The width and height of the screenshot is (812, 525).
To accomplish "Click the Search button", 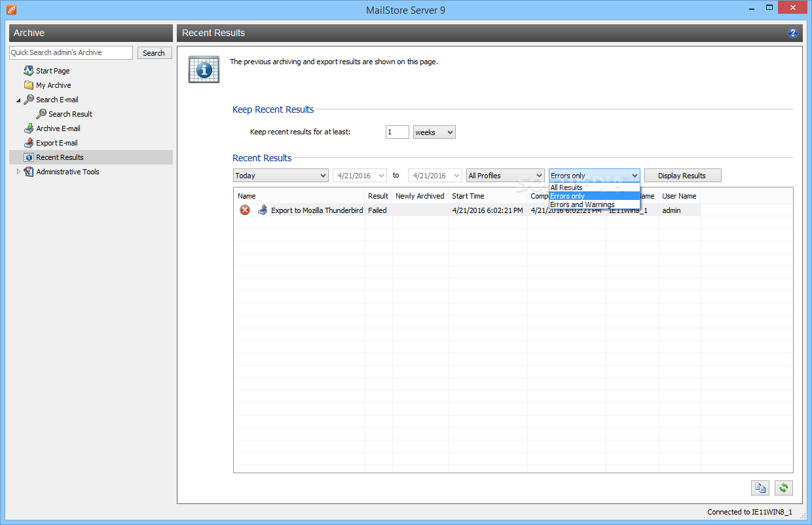I will [x=155, y=53].
